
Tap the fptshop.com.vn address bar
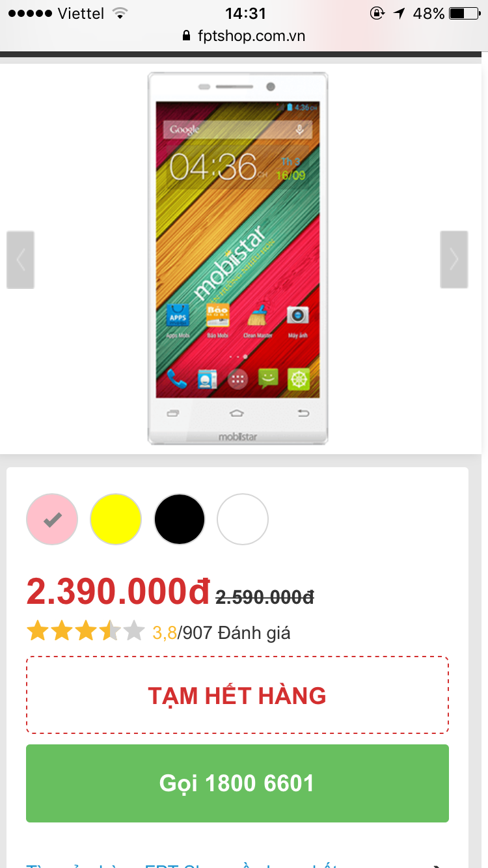click(x=244, y=36)
